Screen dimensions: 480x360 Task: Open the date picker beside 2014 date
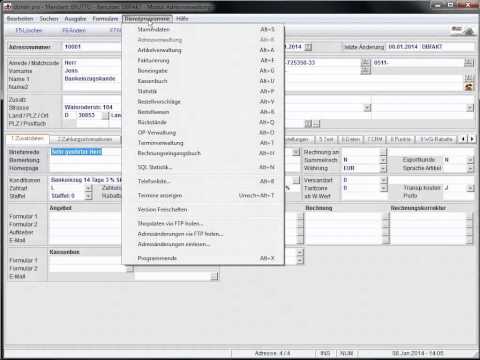(x=309, y=47)
